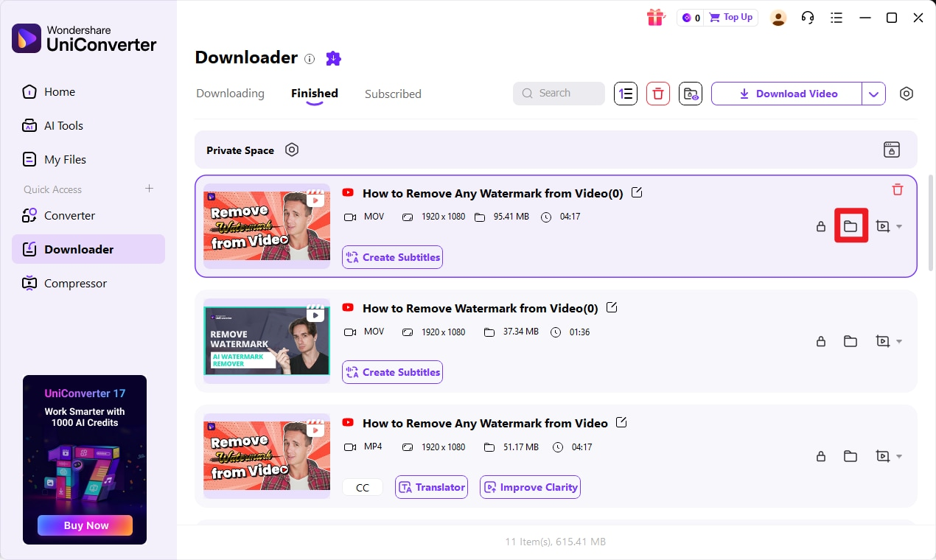Rename "How to Remove Watermark from Video(0)"
Viewport: 936px width, 560px height.
611,307
